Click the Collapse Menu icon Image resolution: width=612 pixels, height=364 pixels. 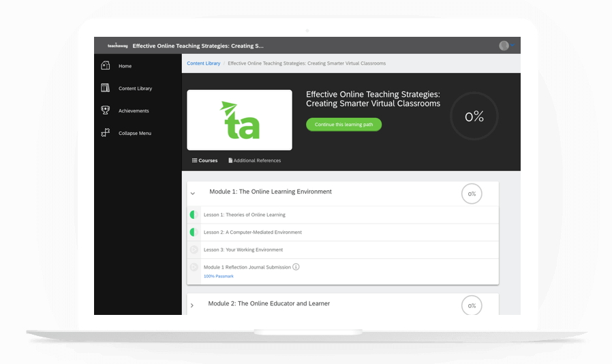coord(105,133)
